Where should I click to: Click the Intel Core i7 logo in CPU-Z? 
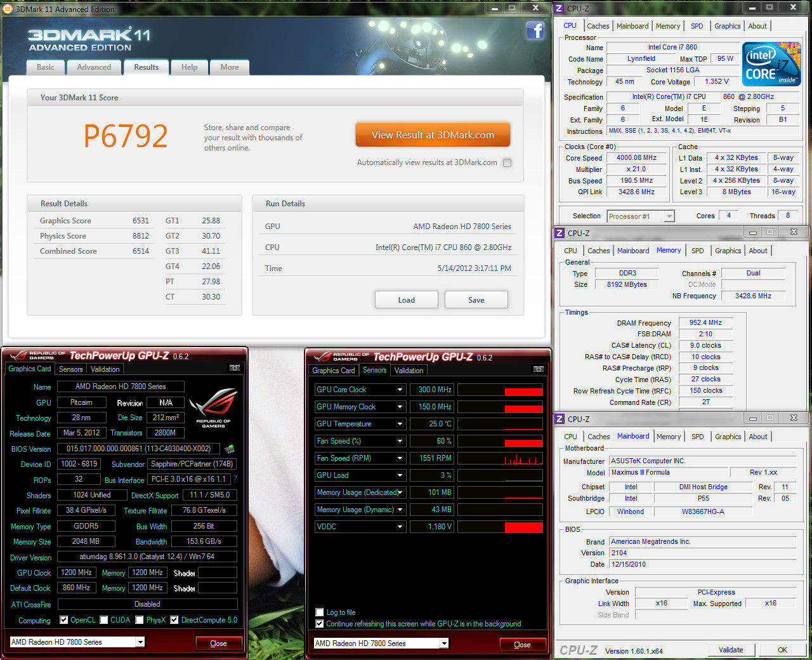tap(771, 64)
